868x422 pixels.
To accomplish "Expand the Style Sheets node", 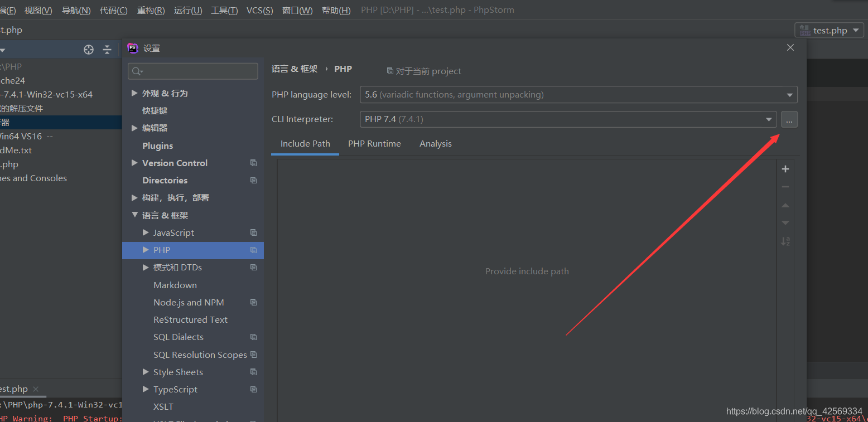I will coord(146,372).
